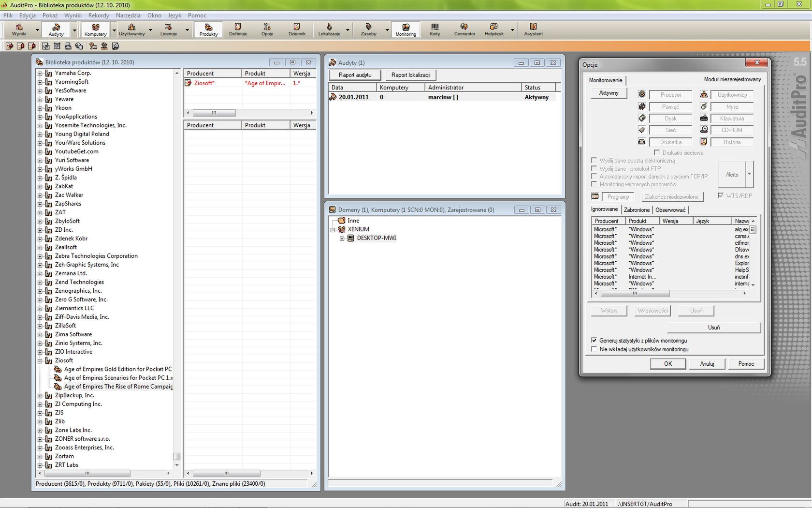The image size is (812, 508).
Task: Expand the Yamaha Corp. tree node
Action: (x=40, y=73)
